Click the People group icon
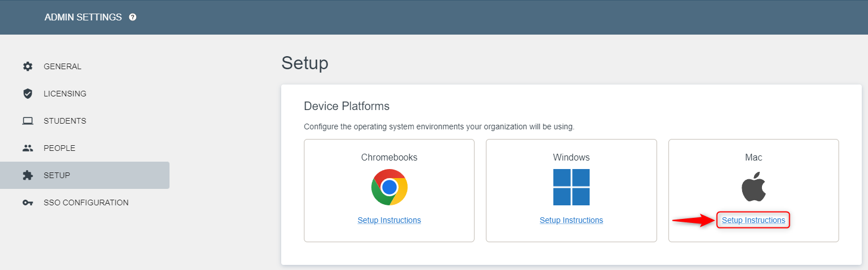This screenshot has height=270, width=868. pyautogui.click(x=28, y=148)
